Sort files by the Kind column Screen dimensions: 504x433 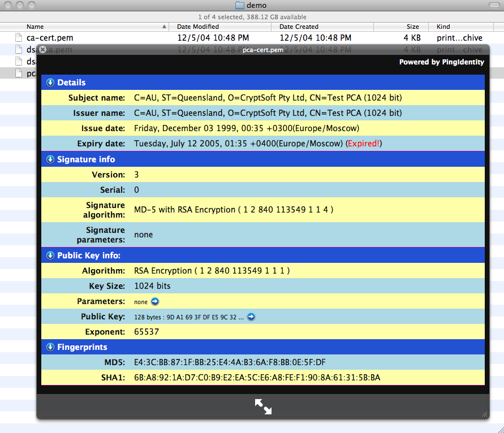(x=461, y=27)
